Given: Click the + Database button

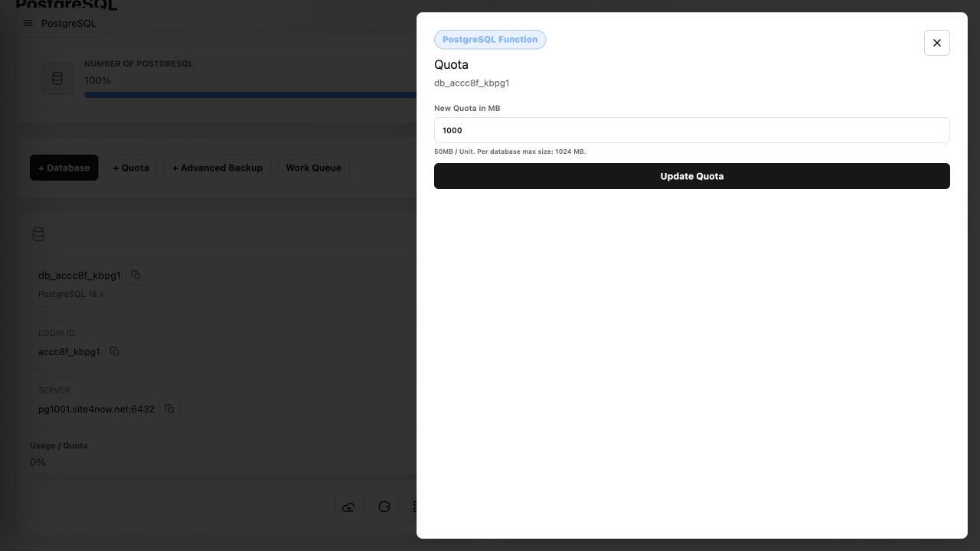Looking at the screenshot, I should (64, 168).
